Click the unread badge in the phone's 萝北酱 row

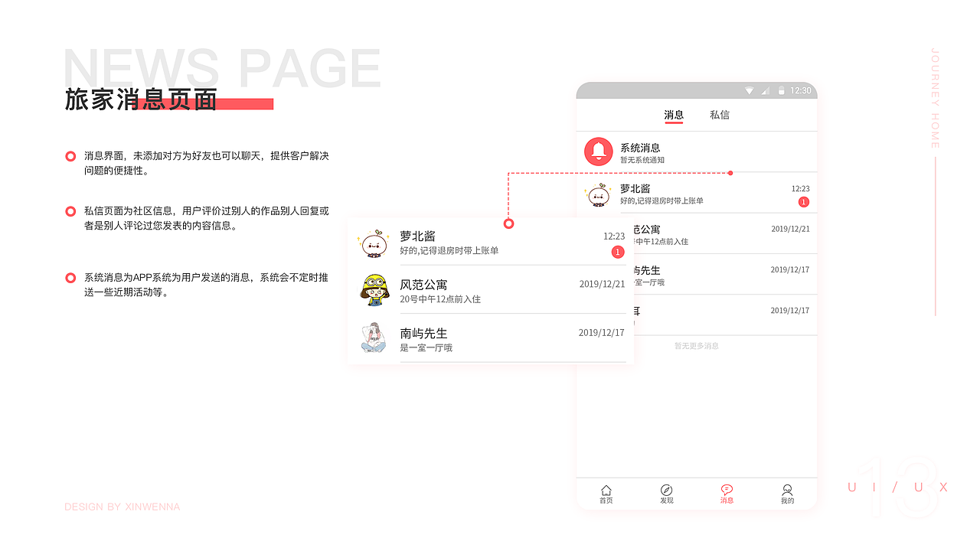[x=803, y=202]
